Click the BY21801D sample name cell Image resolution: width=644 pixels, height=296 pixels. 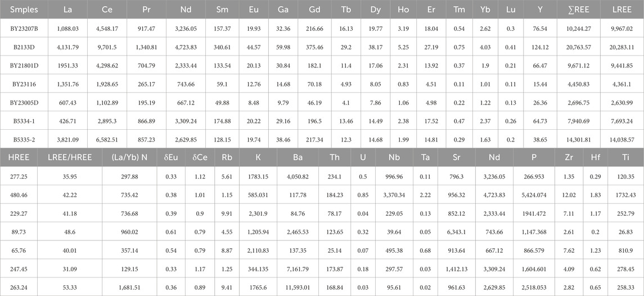coord(24,65)
